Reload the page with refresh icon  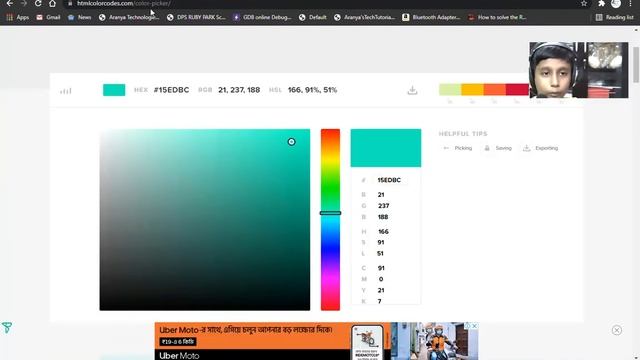38,3
